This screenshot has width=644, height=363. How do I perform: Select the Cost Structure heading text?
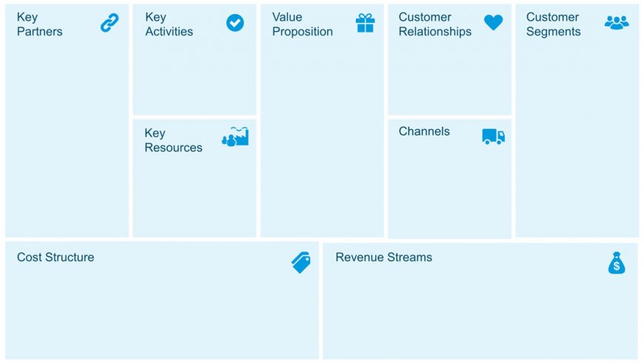(56, 257)
